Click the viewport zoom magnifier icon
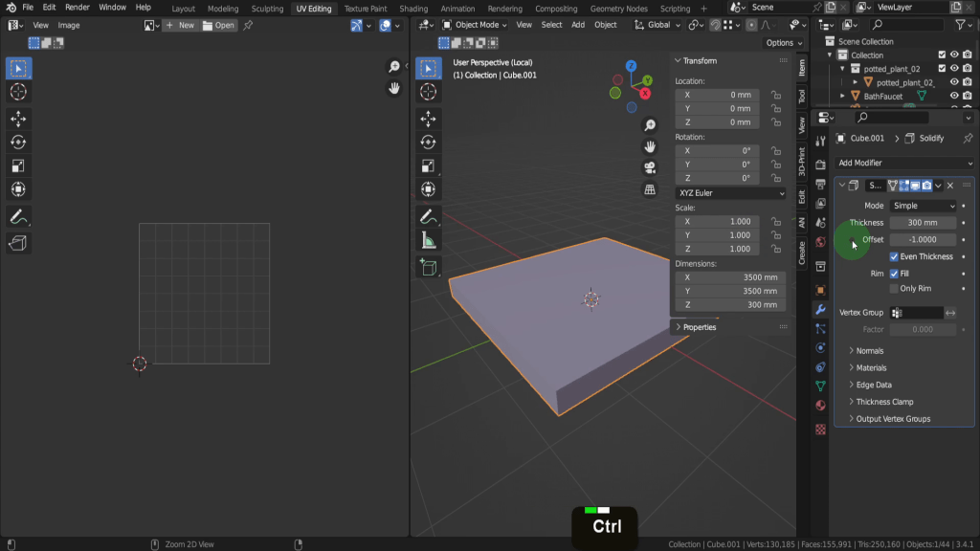This screenshot has height=551, width=980. tap(650, 125)
